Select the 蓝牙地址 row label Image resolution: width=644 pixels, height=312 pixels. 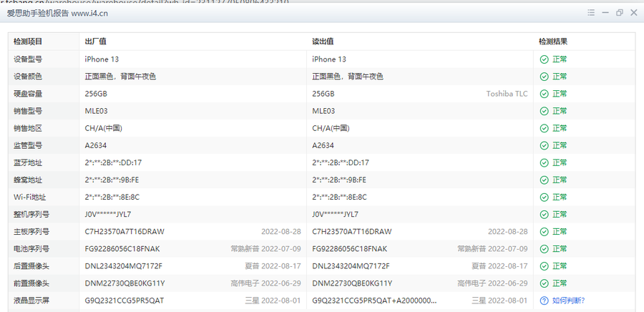click(28, 162)
